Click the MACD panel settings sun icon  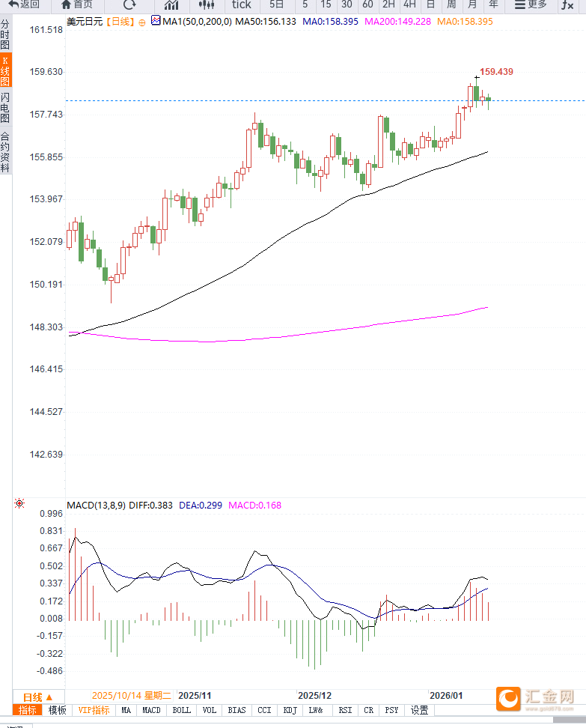click(x=19, y=504)
